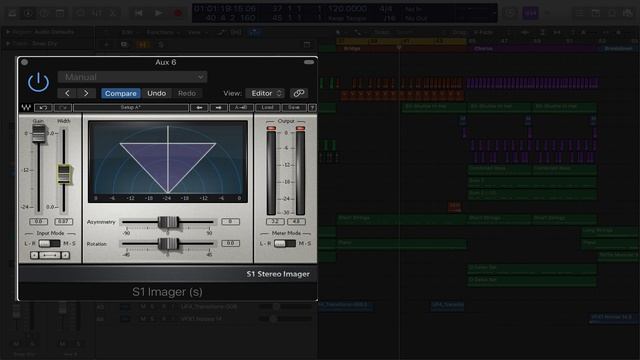
Task: Click the right output peak value box
Action: click(x=296, y=222)
